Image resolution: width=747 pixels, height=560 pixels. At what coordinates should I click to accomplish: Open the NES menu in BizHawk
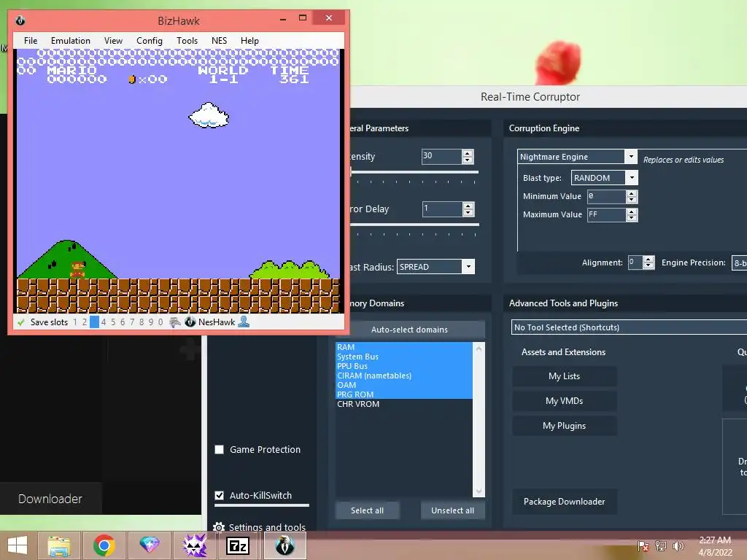[x=219, y=41]
